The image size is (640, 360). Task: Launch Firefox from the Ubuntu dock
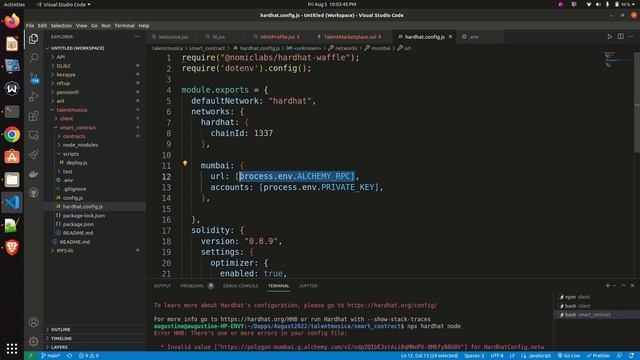pos(12,21)
